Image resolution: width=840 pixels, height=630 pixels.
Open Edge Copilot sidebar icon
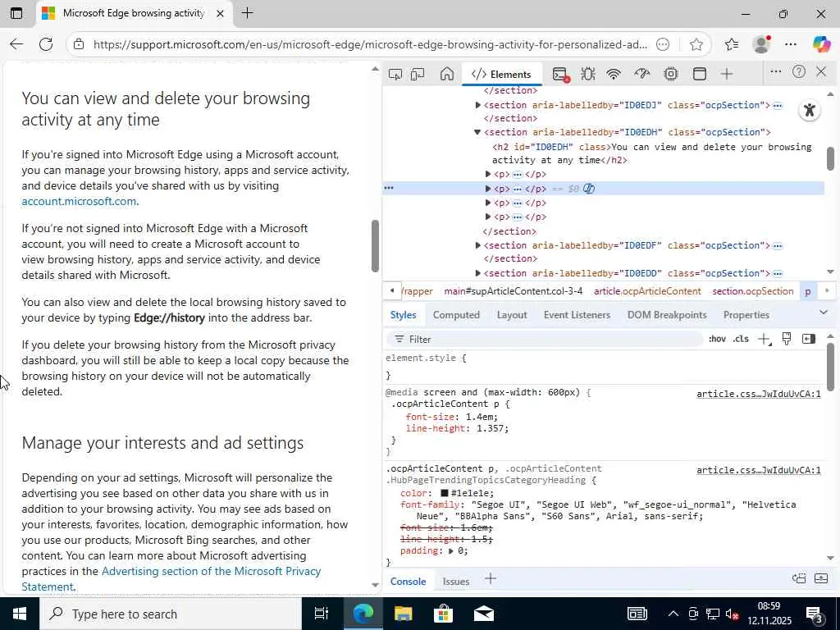(x=821, y=44)
